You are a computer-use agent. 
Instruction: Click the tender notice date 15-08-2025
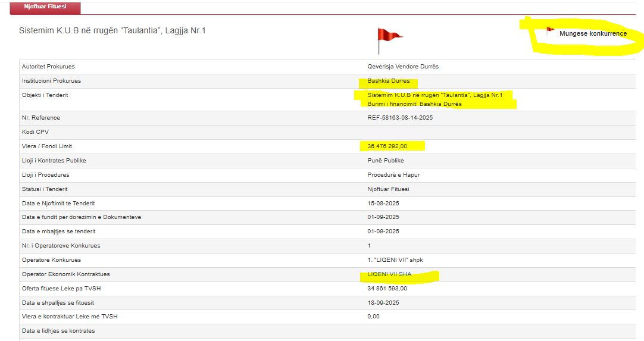[x=383, y=204]
